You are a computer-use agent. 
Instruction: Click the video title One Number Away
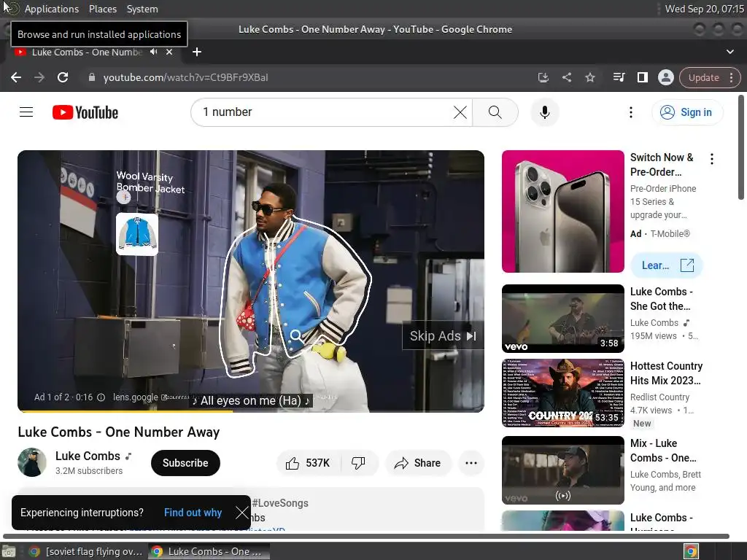point(119,432)
